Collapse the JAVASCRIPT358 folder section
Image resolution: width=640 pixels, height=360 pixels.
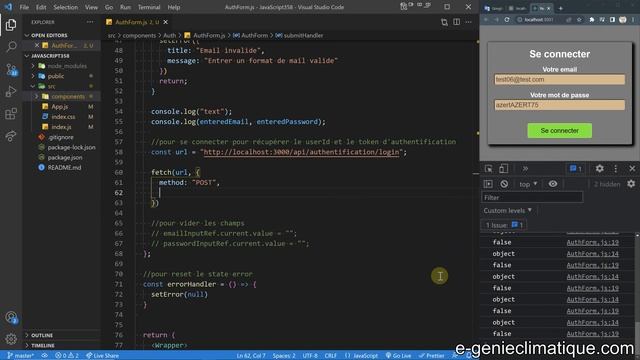coord(61,56)
